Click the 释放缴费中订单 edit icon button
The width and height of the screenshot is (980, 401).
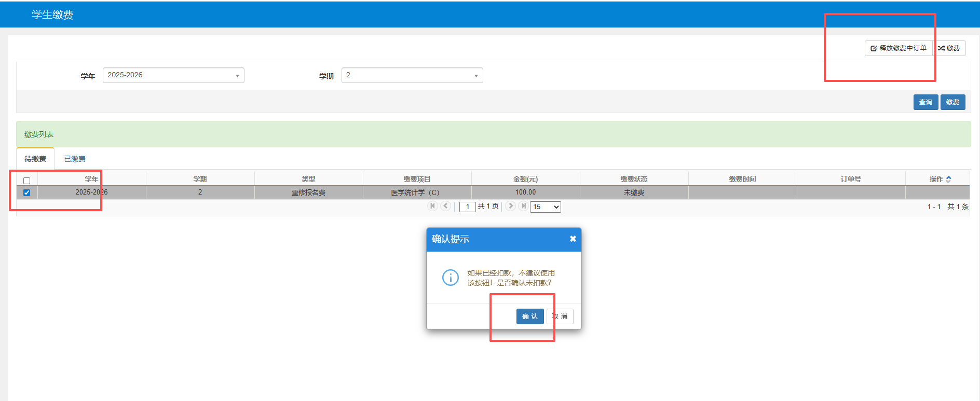(x=899, y=48)
